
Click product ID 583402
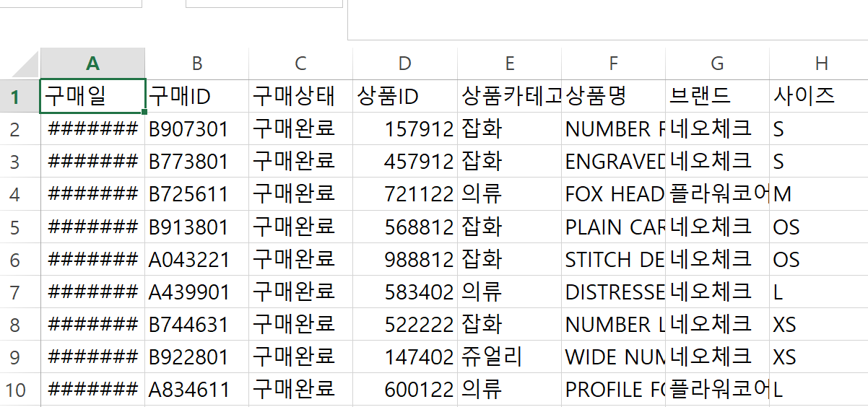point(405,292)
